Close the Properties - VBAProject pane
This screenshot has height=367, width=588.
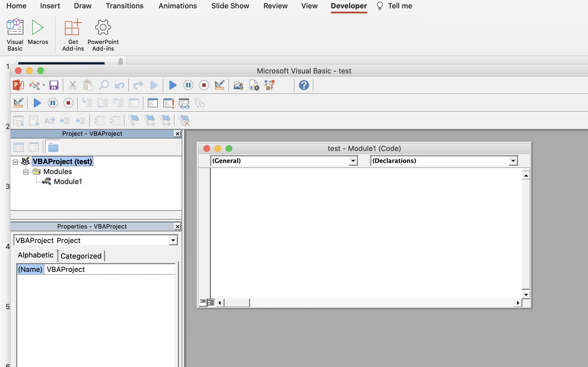coord(177,227)
